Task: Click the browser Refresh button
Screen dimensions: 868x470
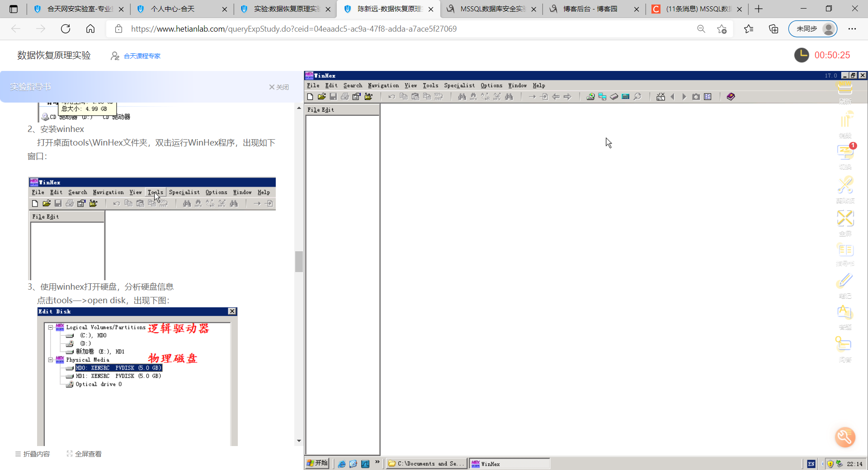Action: click(x=66, y=29)
